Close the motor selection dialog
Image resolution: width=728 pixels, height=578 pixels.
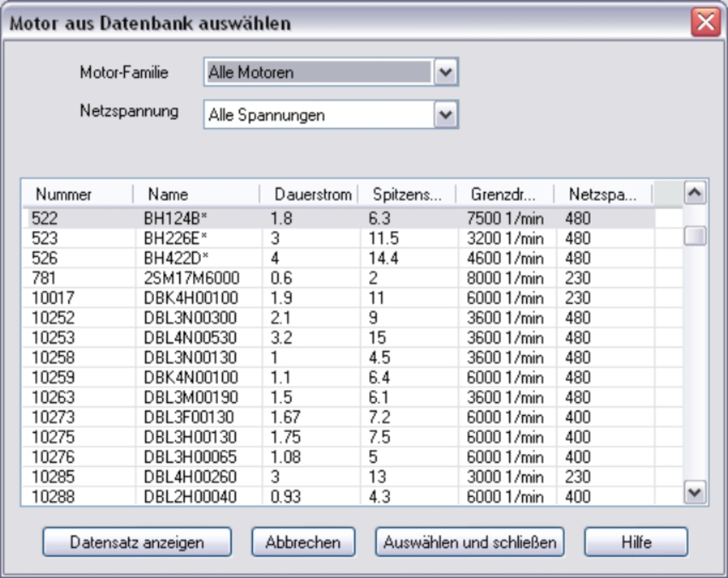tap(705, 23)
